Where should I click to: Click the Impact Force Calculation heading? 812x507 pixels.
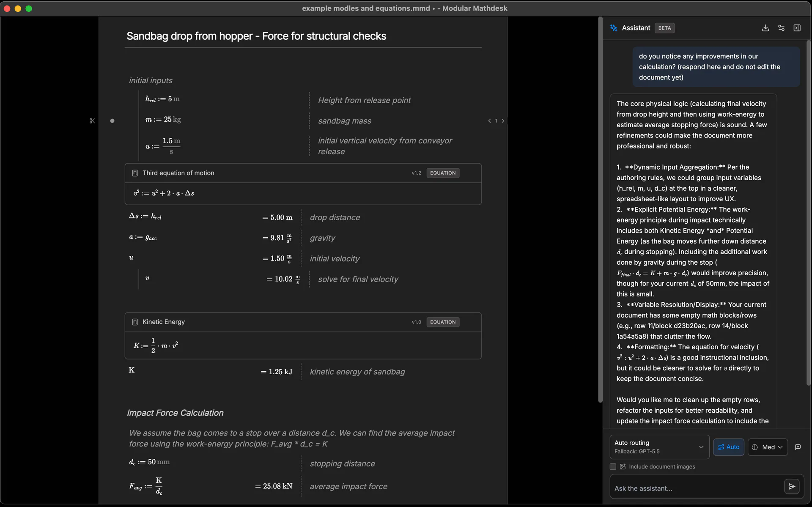coord(175,413)
